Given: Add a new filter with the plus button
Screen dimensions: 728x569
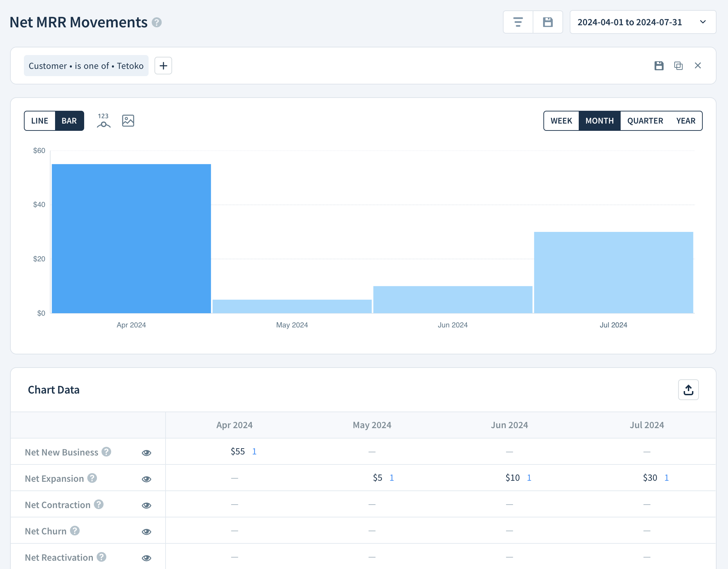Looking at the screenshot, I should (x=163, y=65).
